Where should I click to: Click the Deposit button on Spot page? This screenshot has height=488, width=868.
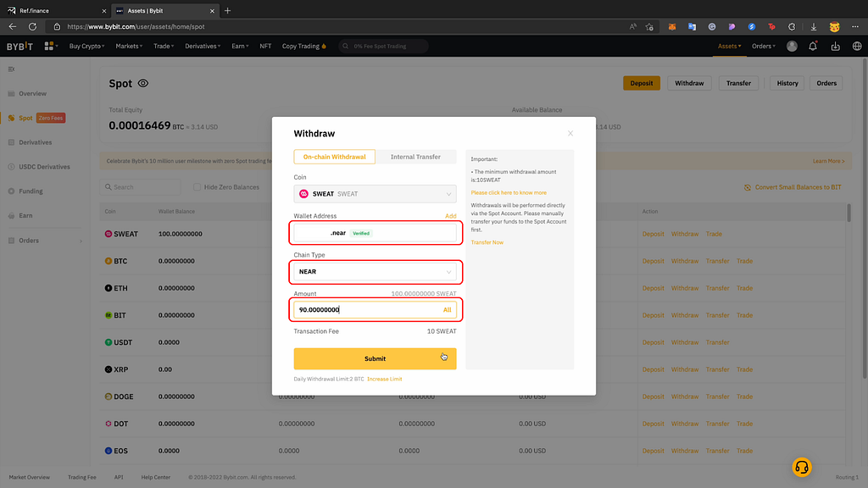642,83
